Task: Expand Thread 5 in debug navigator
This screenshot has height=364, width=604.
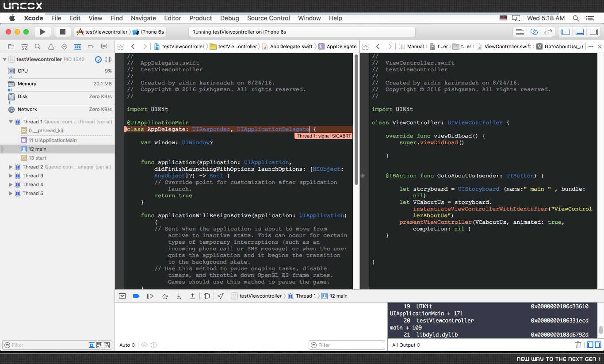Action: (11, 193)
